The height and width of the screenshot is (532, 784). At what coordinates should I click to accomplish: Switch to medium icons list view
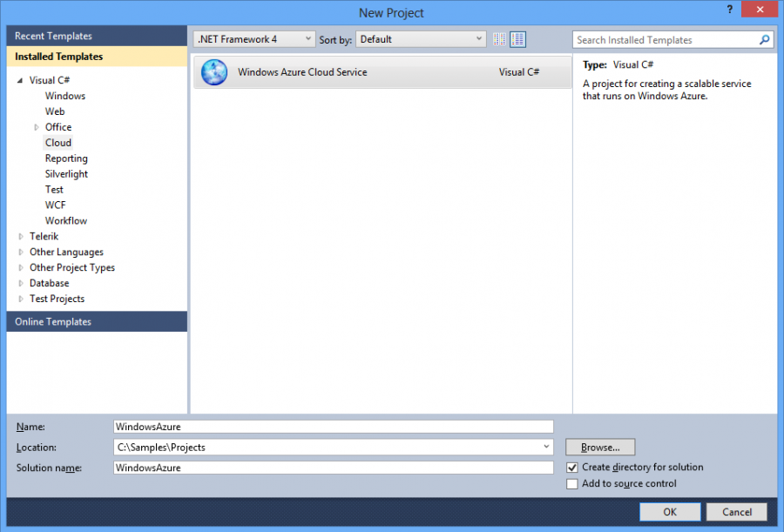click(517, 39)
